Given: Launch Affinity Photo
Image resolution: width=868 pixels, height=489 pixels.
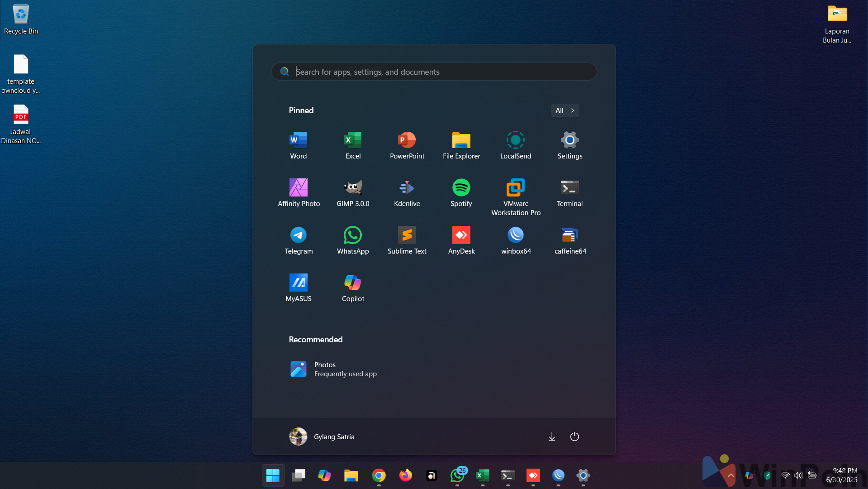Looking at the screenshot, I should click(x=299, y=193).
